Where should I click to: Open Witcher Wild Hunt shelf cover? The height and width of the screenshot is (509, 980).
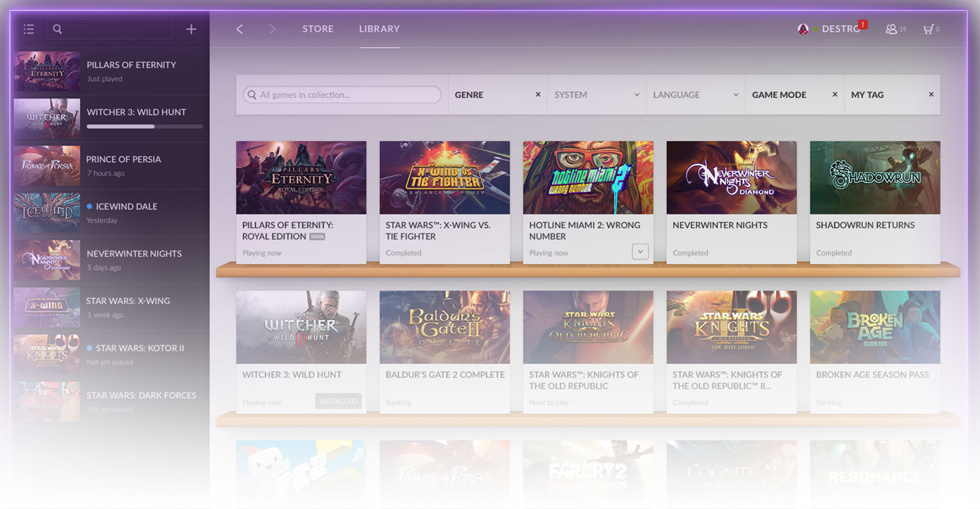pyautogui.click(x=301, y=327)
